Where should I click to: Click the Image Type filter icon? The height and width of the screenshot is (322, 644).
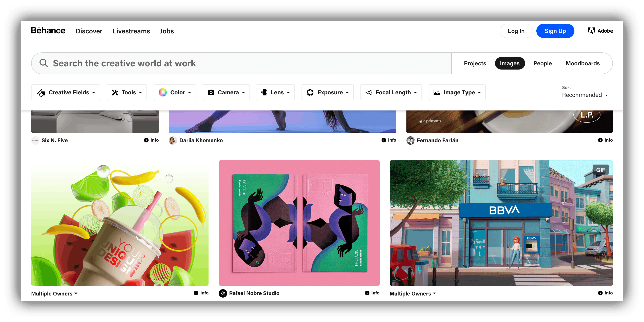[437, 92]
